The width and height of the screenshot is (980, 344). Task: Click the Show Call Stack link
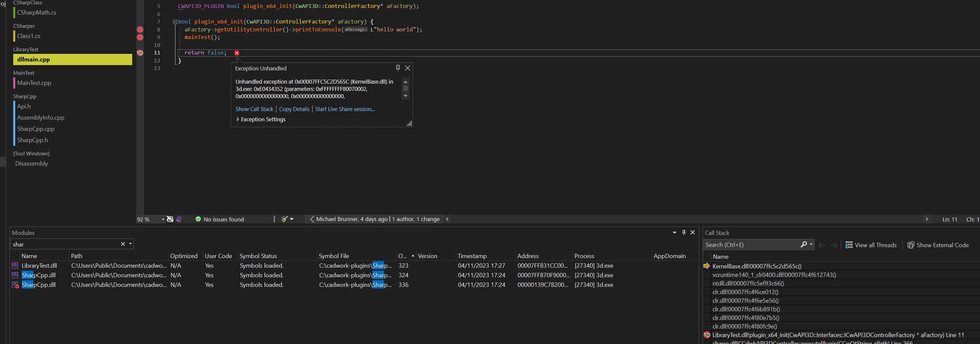tap(254, 109)
